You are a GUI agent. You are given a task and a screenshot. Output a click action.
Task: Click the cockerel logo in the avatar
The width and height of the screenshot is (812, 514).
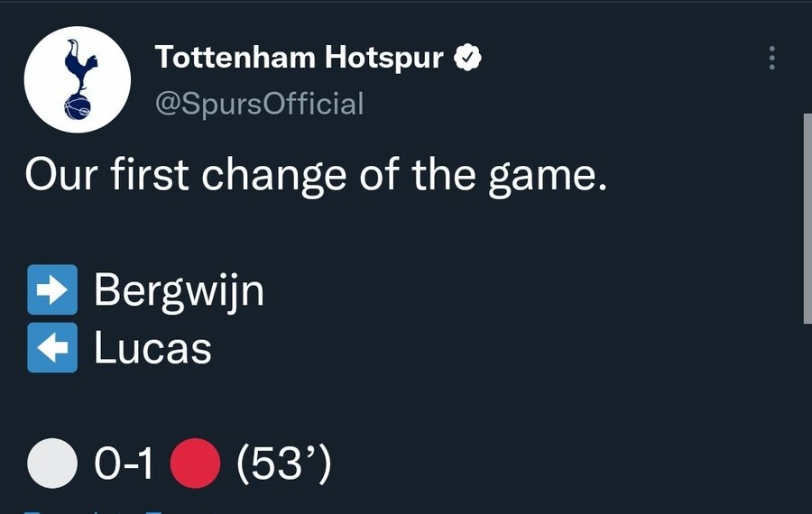(80, 65)
